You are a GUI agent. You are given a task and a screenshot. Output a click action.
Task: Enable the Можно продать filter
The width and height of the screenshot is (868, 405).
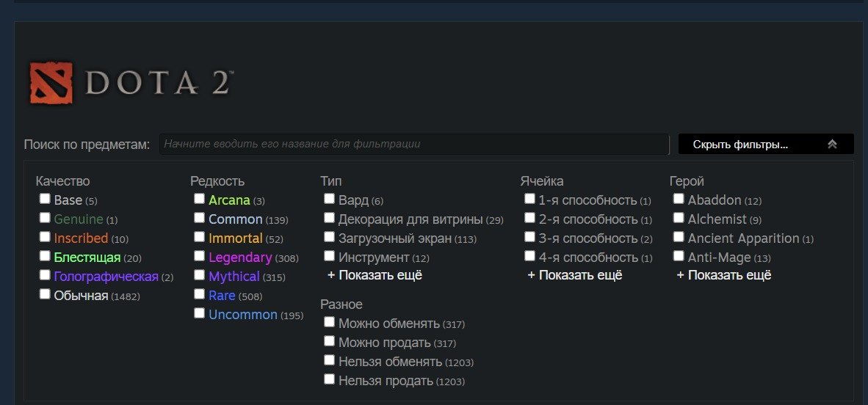point(330,341)
